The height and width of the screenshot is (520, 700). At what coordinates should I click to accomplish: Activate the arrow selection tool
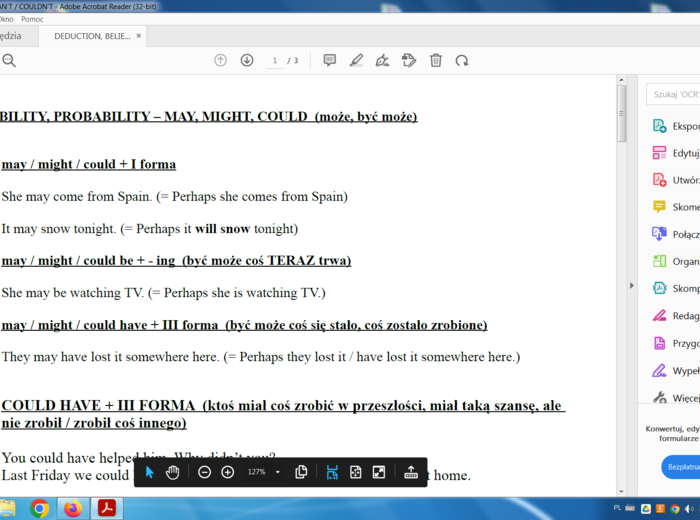150,472
